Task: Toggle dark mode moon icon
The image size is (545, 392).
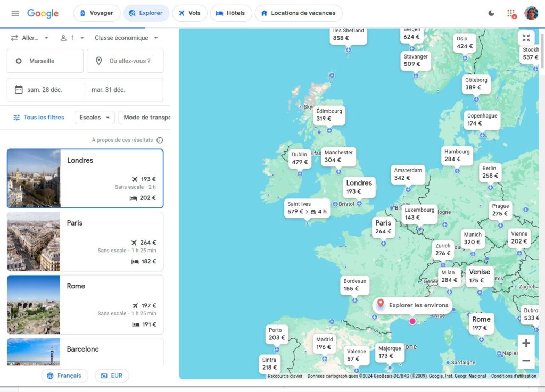Action: point(491,13)
